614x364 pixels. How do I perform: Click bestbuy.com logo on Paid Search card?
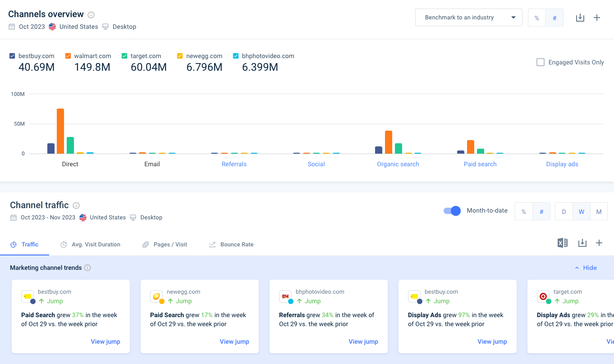pos(28,296)
